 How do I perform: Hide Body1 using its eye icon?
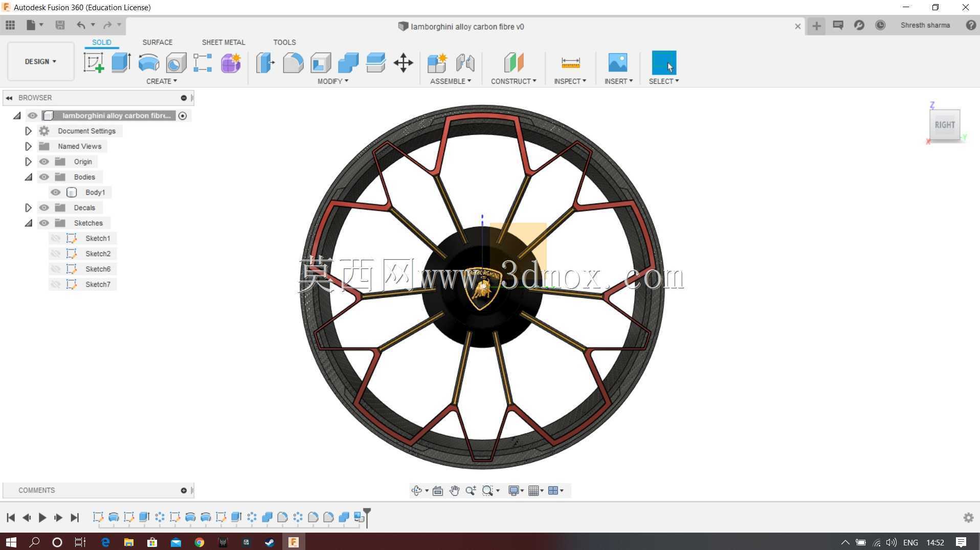[x=56, y=192]
